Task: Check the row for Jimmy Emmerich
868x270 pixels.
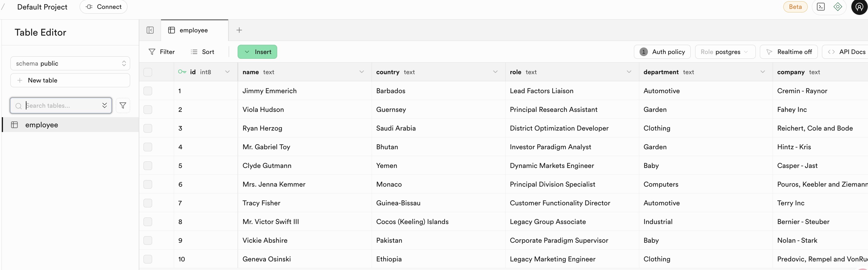Action: (148, 91)
